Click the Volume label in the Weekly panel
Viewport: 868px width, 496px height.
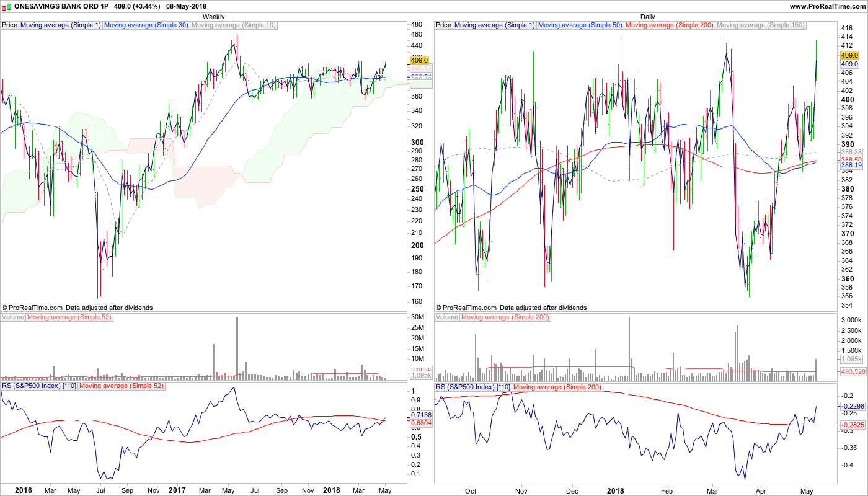click(13, 317)
